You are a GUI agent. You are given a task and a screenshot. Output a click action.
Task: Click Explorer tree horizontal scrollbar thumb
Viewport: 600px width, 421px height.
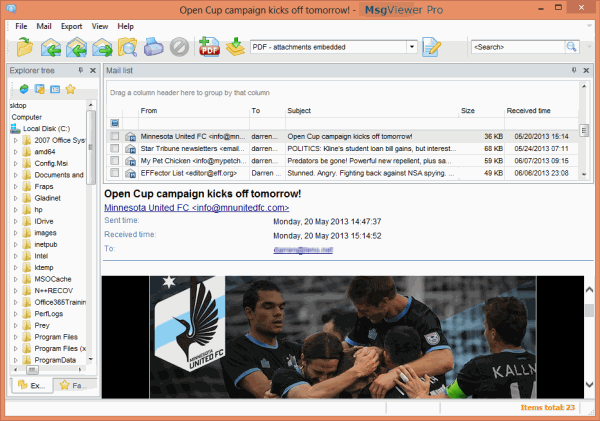pyautogui.click(x=32, y=370)
